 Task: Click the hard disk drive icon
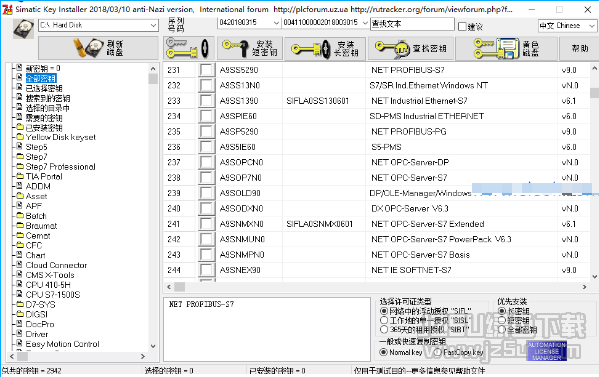(24, 28)
